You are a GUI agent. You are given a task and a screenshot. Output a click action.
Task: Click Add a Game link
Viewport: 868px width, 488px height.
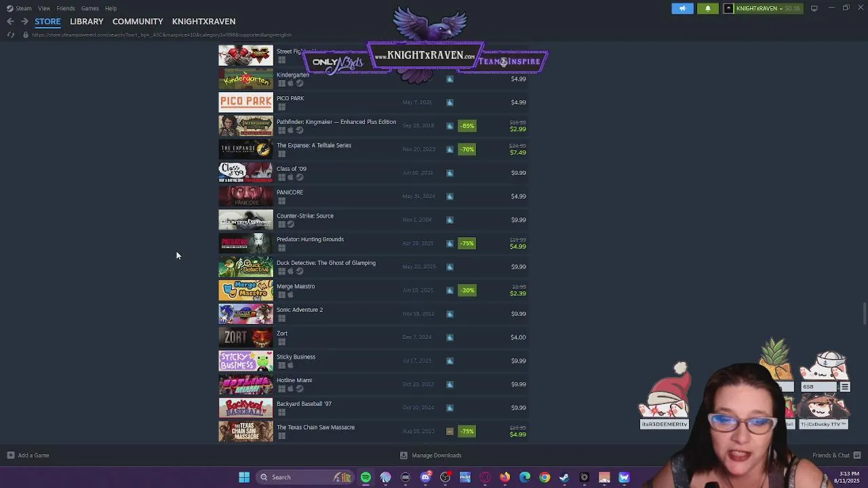pos(33,455)
